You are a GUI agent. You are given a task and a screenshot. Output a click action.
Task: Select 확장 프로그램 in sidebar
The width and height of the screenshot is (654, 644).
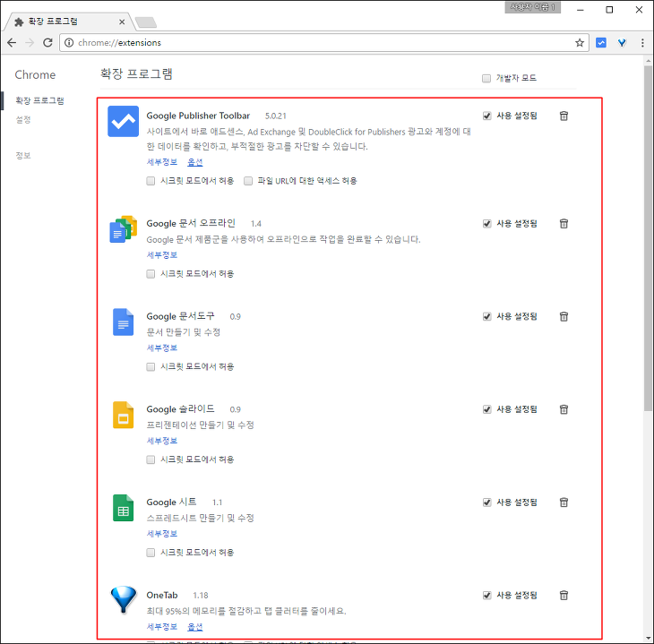tap(39, 100)
